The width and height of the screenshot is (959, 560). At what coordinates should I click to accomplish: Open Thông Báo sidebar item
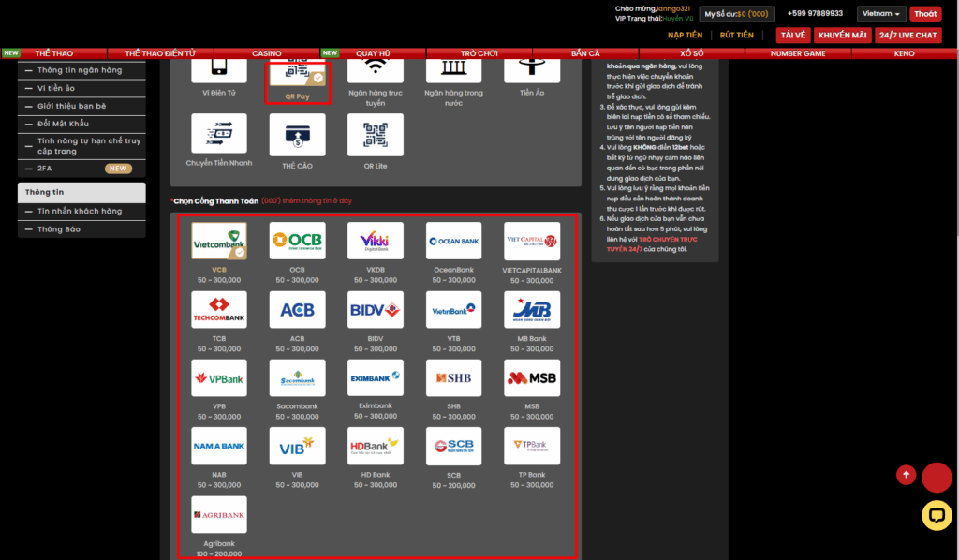81,229
